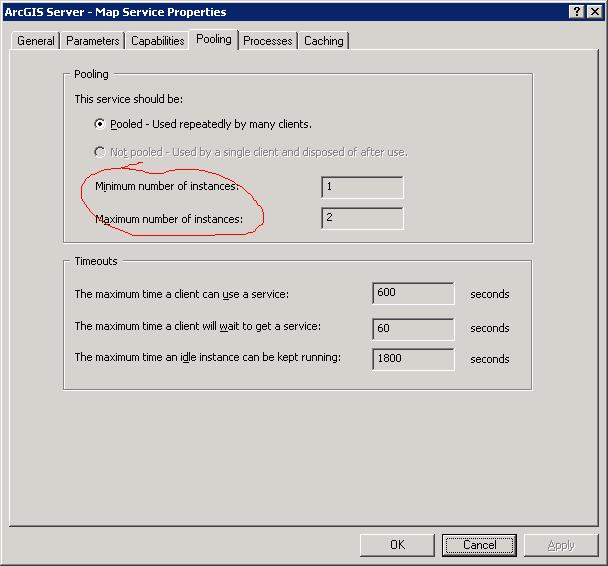
Task: Select the Not pooled radio button
Action: [x=100, y=152]
